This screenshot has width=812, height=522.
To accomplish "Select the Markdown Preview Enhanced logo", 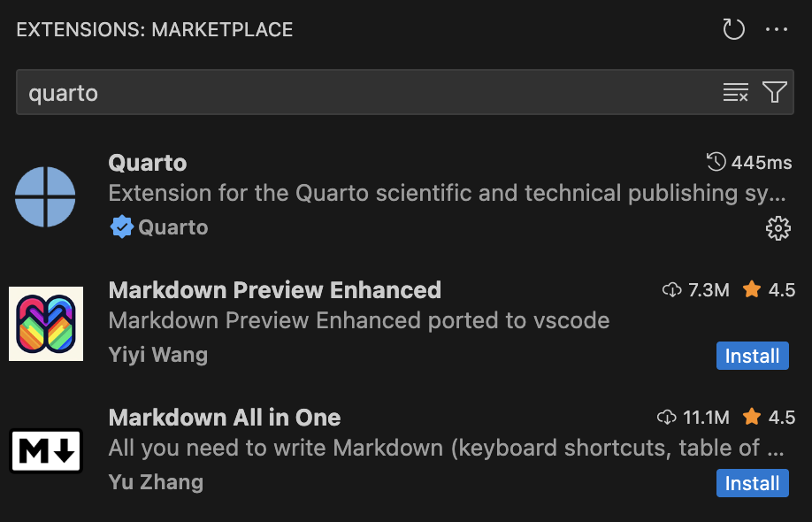I will 46,324.
